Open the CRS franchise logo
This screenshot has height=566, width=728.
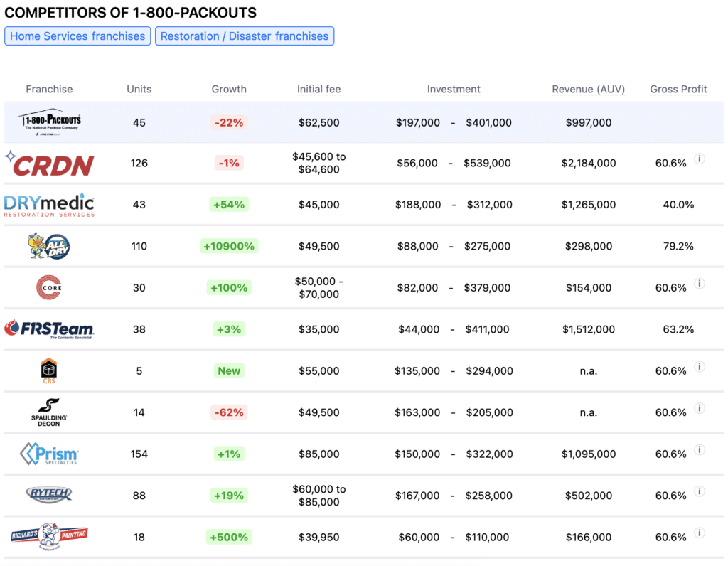click(x=49, y=371)
